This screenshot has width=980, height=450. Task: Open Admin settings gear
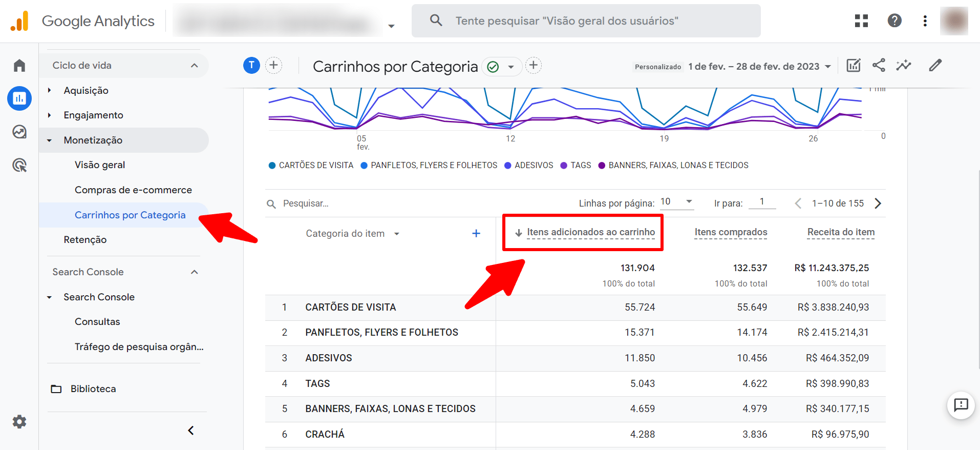pos(19,422)
